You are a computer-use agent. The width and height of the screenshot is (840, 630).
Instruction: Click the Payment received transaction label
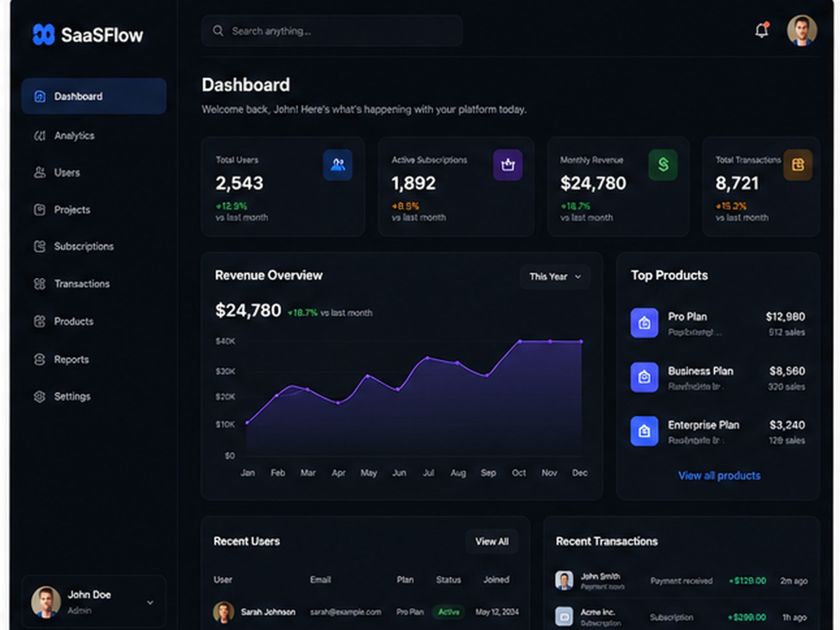click(681, 580)
